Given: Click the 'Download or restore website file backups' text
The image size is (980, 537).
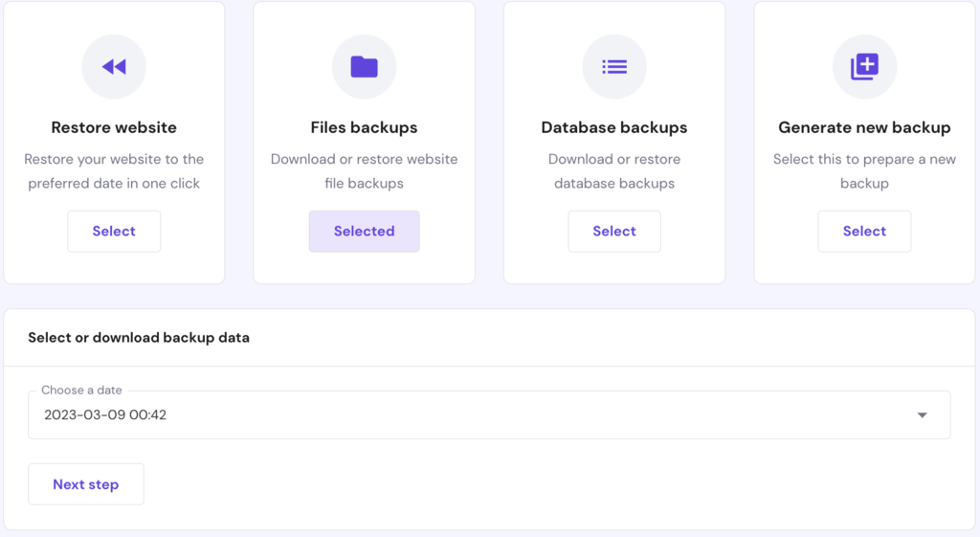Looking at the screenshot, I should [x=364, y=170].
